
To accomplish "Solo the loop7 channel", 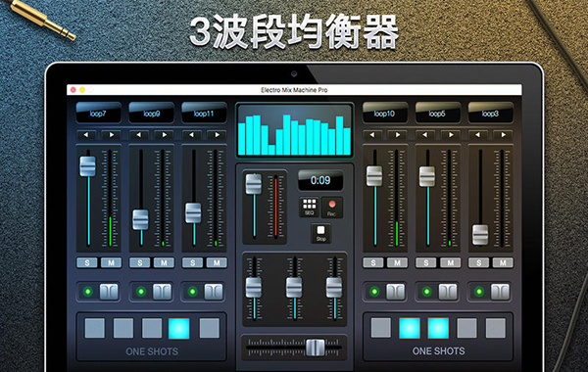I will 87,262.
